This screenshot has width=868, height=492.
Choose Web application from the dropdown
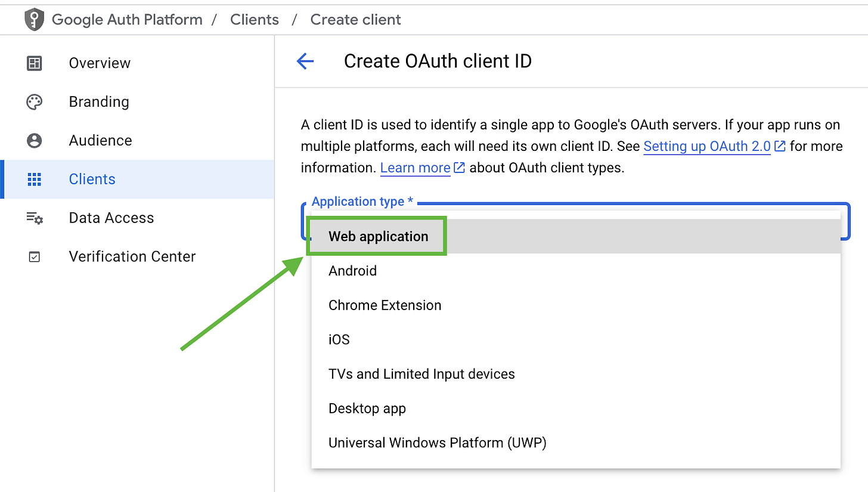[x=576, y=236]
